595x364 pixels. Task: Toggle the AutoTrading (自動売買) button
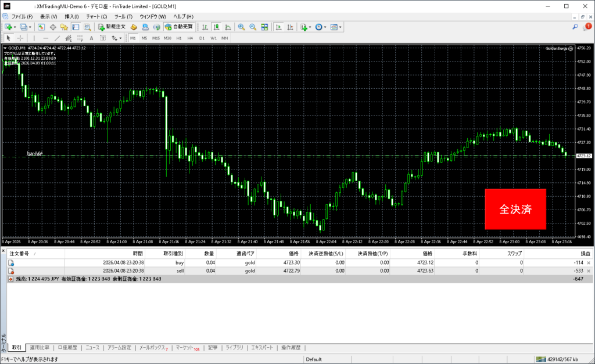tap(180, 27)
